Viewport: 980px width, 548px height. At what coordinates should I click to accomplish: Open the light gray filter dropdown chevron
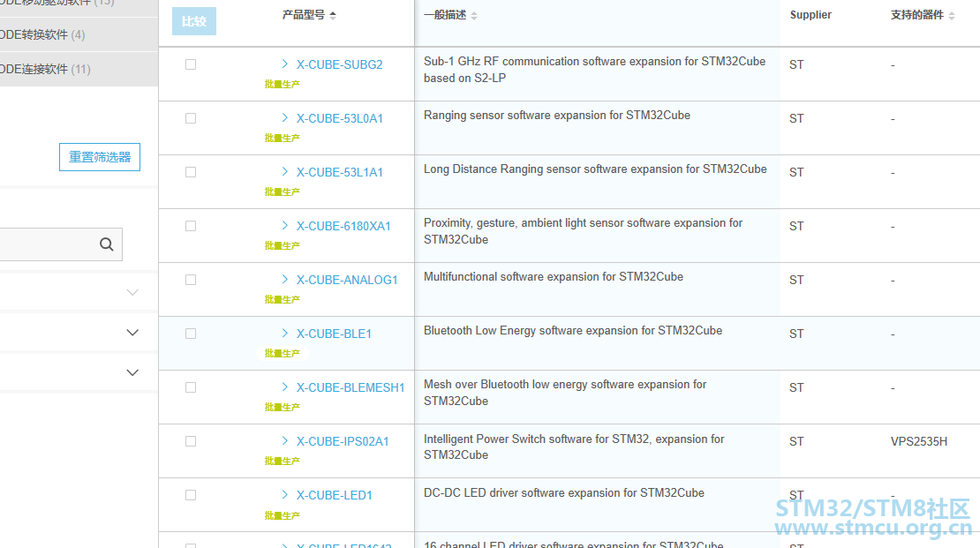pos(132,292)
